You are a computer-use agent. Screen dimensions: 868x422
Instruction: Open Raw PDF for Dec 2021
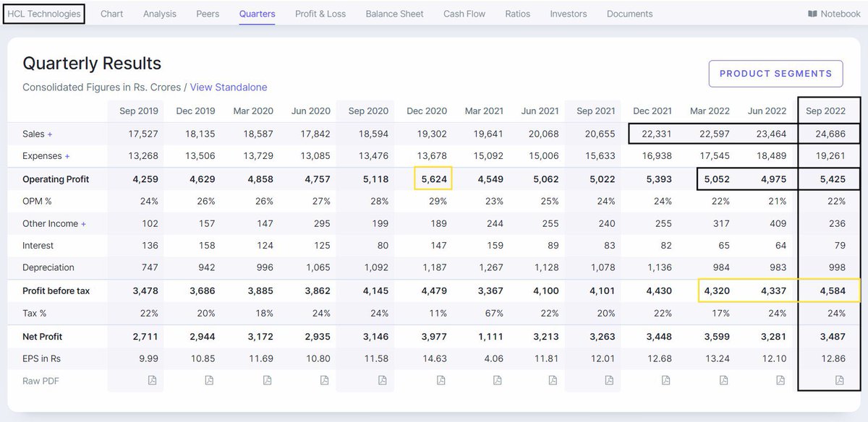tap(666, 380)
